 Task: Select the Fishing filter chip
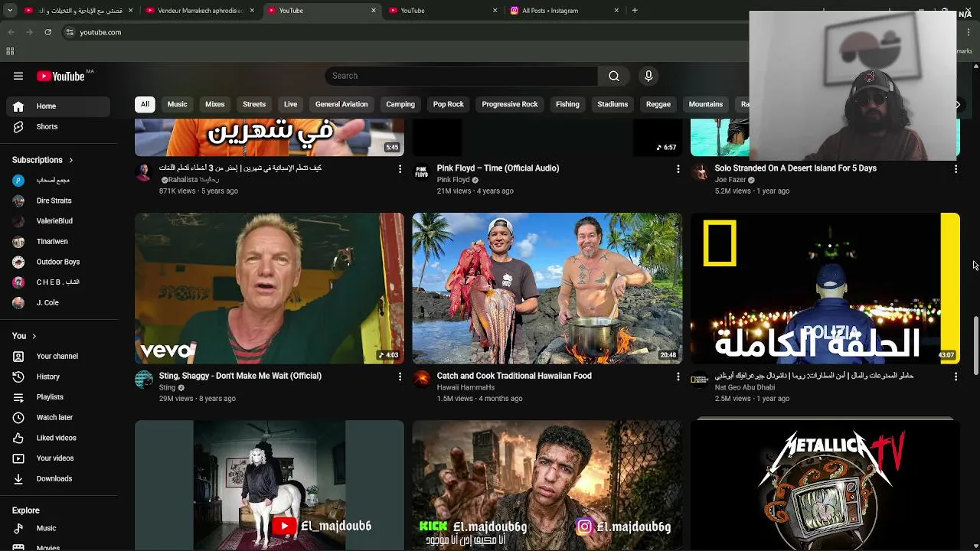pyautogui.click(x=567, y=104)
